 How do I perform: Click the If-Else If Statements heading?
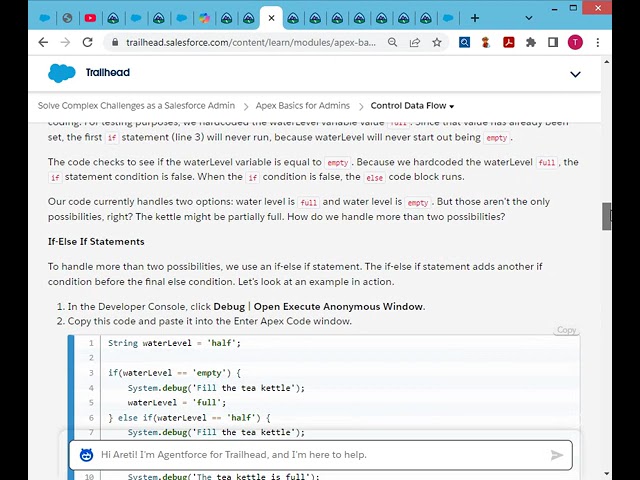point(96,242)
